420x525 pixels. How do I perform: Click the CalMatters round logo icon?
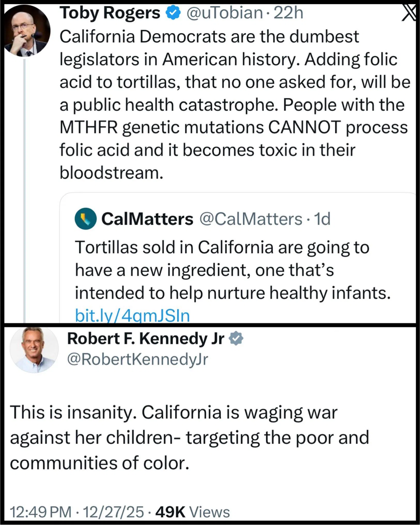tap(86, 219)
